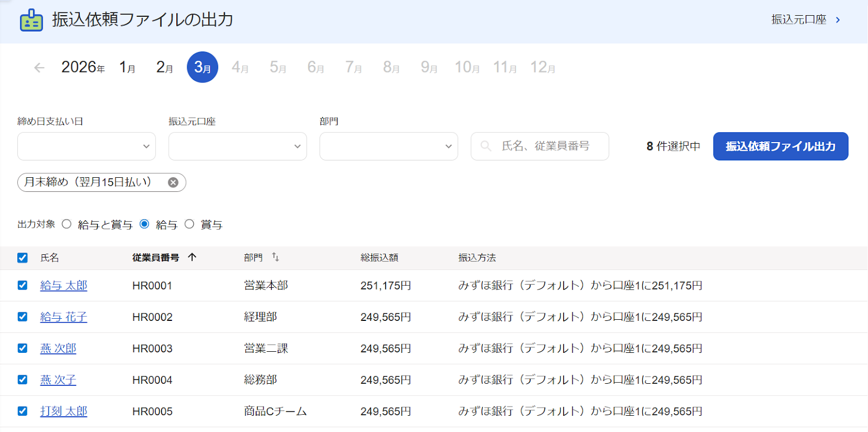The height and width of the screenshot is (432, 868).
Task: Remove the 月末締め filter chip
Action: [x=173, y=183]
